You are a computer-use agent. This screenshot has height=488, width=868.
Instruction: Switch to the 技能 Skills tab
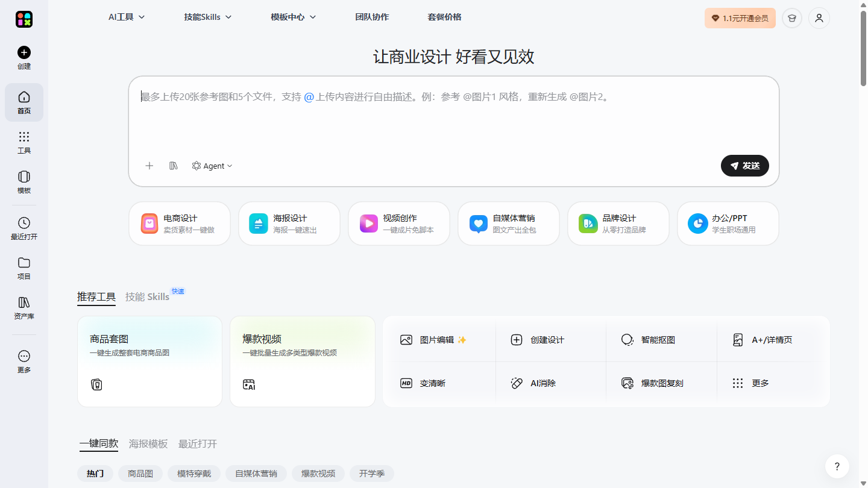click(x=148, y=296)
